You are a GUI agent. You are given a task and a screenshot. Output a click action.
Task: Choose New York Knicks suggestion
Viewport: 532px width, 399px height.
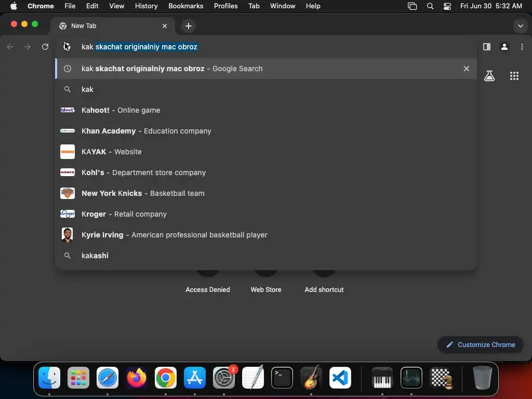[266, 193]
